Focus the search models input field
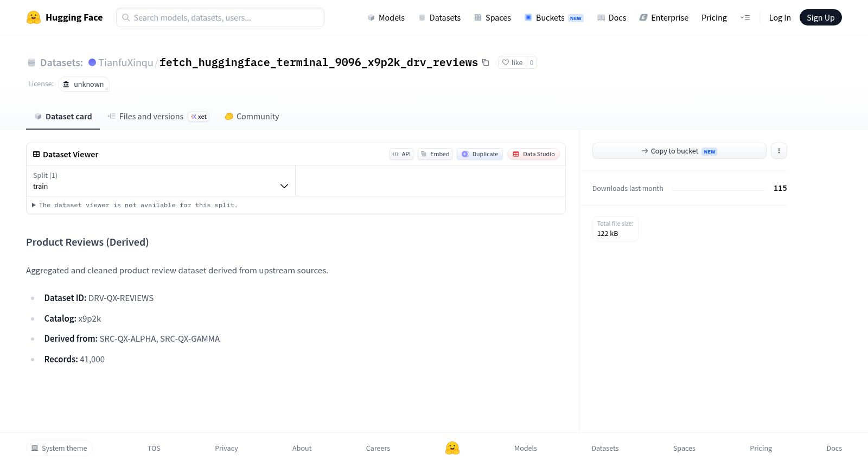Viewport: 868px width, 467px height. pyautogui.click(x=220, y=17)
